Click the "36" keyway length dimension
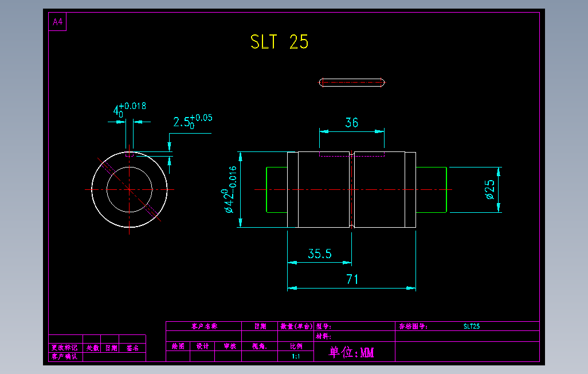 click(352, 122)
